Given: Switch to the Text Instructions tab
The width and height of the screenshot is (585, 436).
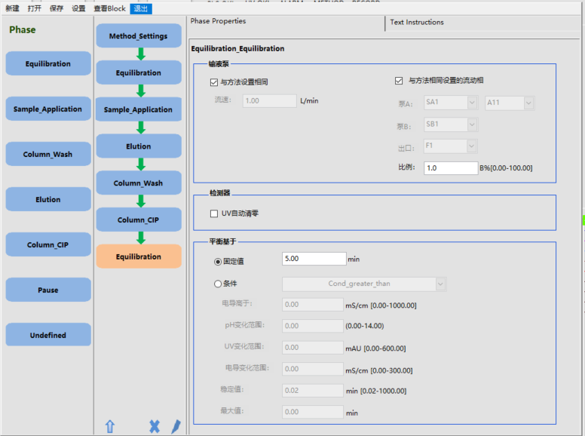Looking at the screenshot, I should tap(417, 22).
